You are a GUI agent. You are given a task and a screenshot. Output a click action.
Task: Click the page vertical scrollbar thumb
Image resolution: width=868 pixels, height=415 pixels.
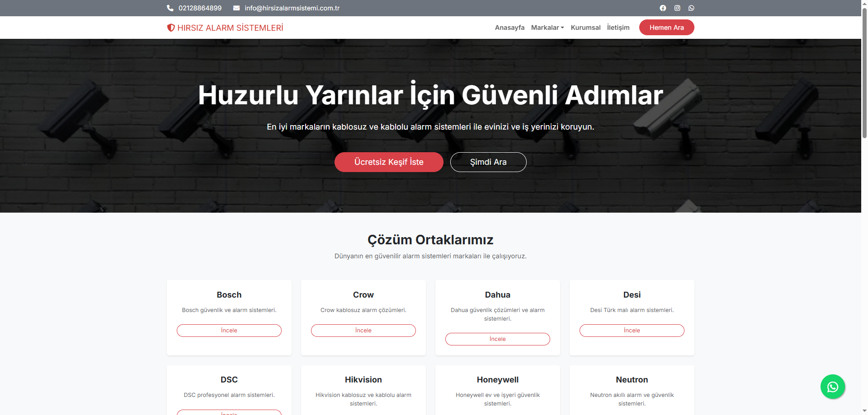[x=864, y=72]
